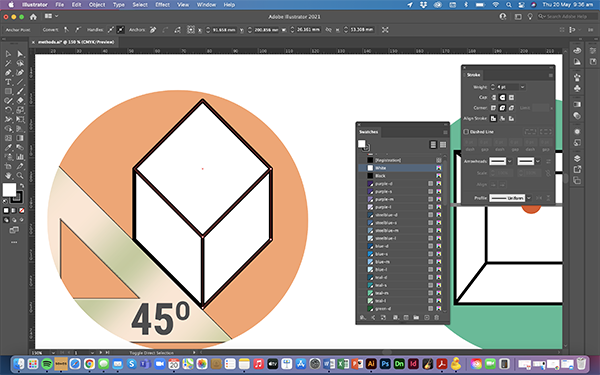Screen dimensions: 600x375
Task: Set corner to Miter Join
Action: pos(494,108)
